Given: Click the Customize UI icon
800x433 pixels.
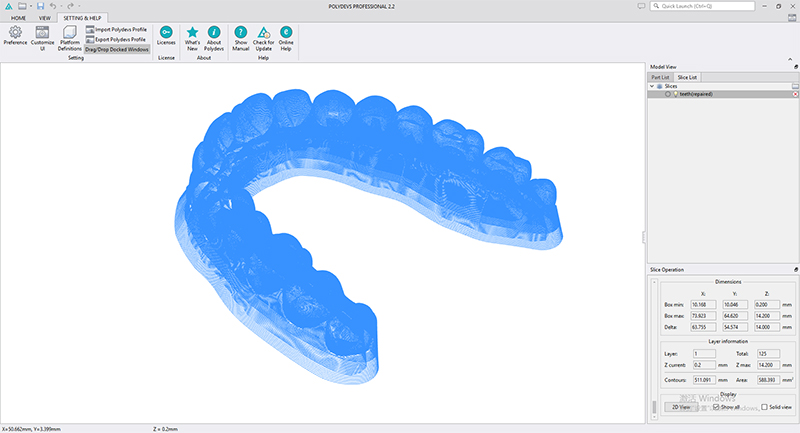Looking at the screenshot, I should (42, 38).
